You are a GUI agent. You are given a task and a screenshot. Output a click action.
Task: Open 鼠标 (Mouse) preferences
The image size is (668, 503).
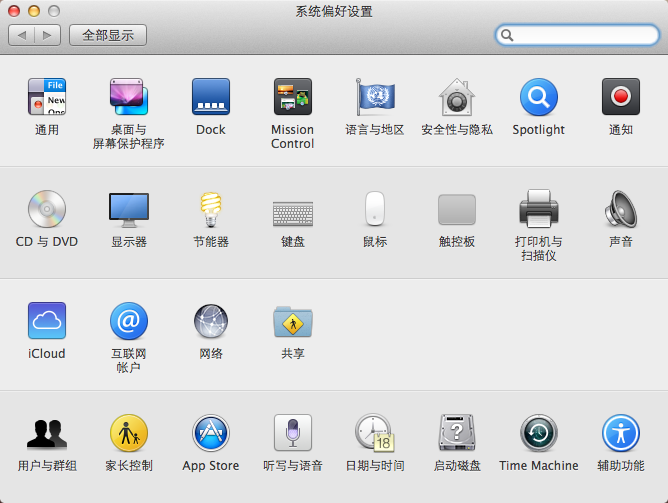(x=375, y=208)
